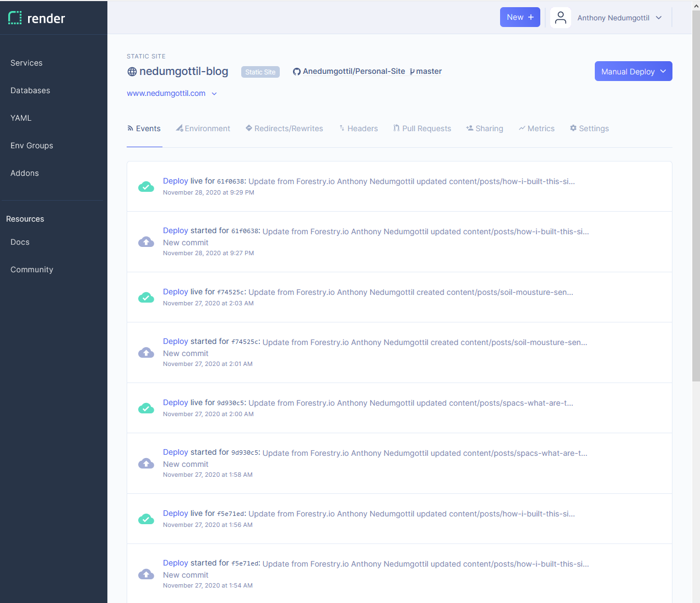The height and width of the screenshot is (603, 700).
Task: Click upload cloud icon for started 9d930c5
Action: [x=146, y=464]
